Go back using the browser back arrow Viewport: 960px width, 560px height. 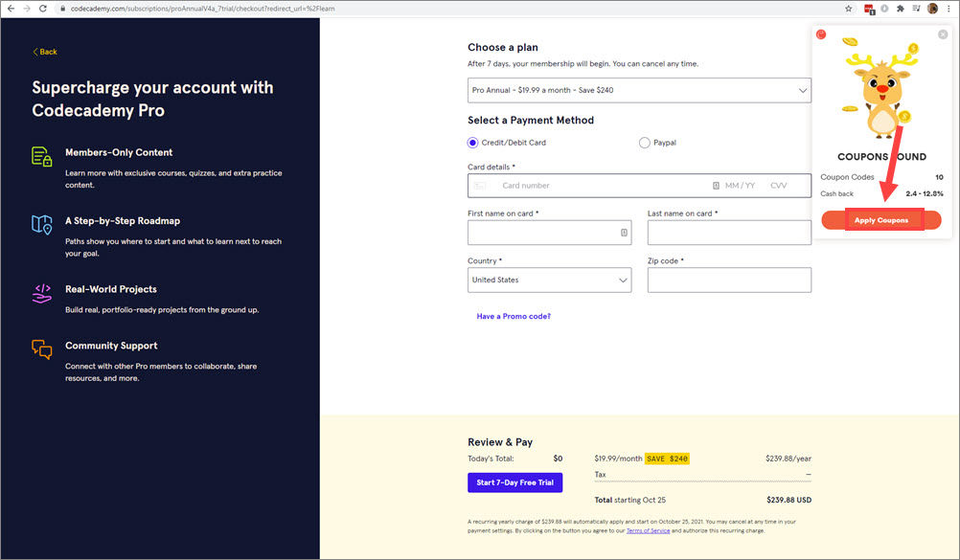coord(11,9)
